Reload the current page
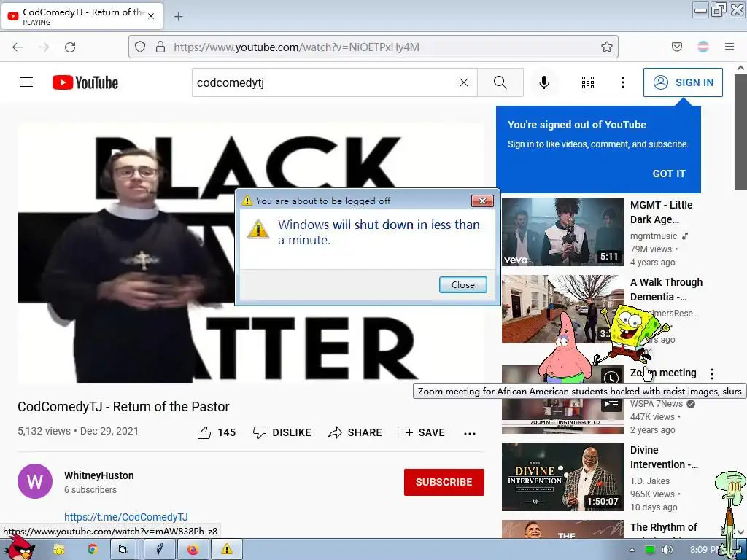 (x=70, y=47)
